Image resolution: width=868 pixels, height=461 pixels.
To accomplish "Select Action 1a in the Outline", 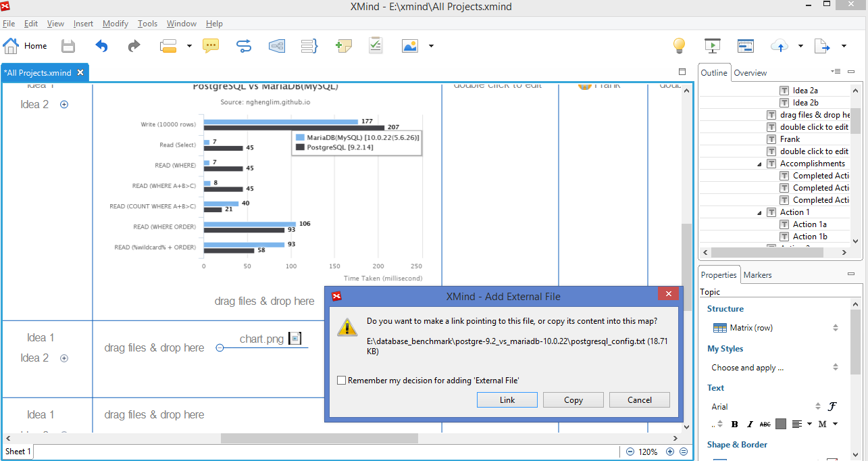I will [x=809, y=224].
